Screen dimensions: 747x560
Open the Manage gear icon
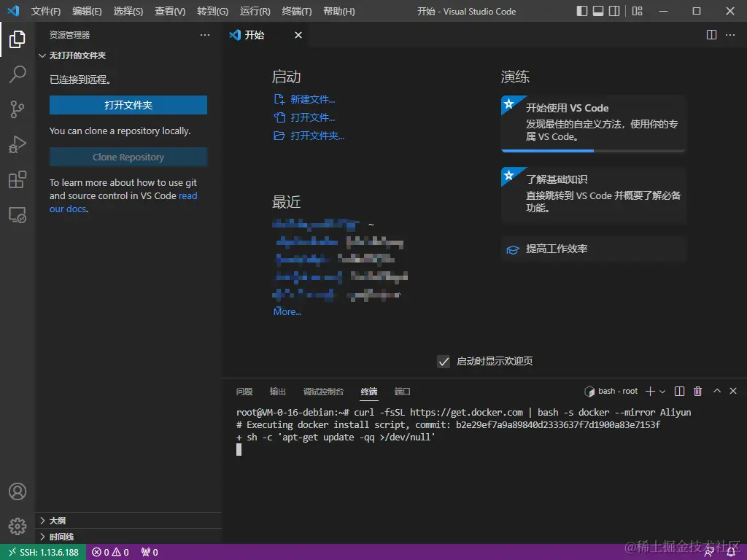[x=18, y=526]
